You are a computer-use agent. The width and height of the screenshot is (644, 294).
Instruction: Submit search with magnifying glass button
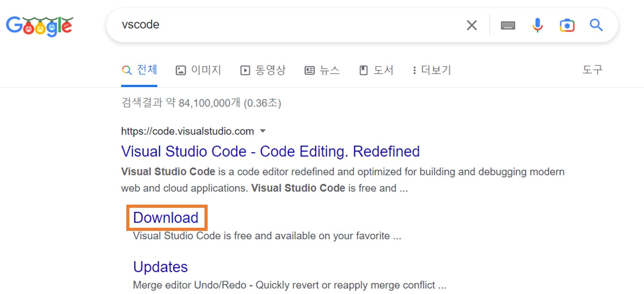click(x=596, y=25)
